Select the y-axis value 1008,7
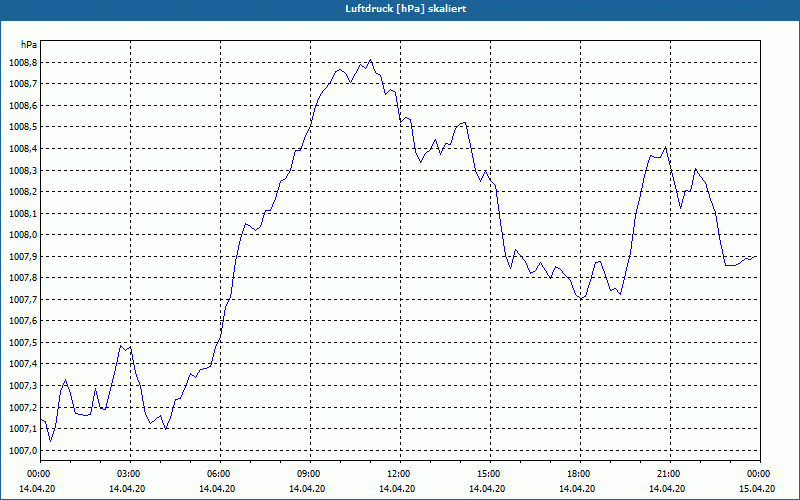Viewport: 800px width, 500px height. coord(22,84)
